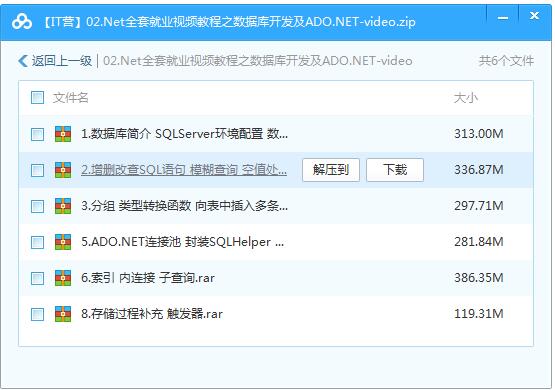Click archive icon of 3.分组 类型转换函数 file
This screenshot has height=390, width=555.
pyautogui.click(x=63, y=206)
